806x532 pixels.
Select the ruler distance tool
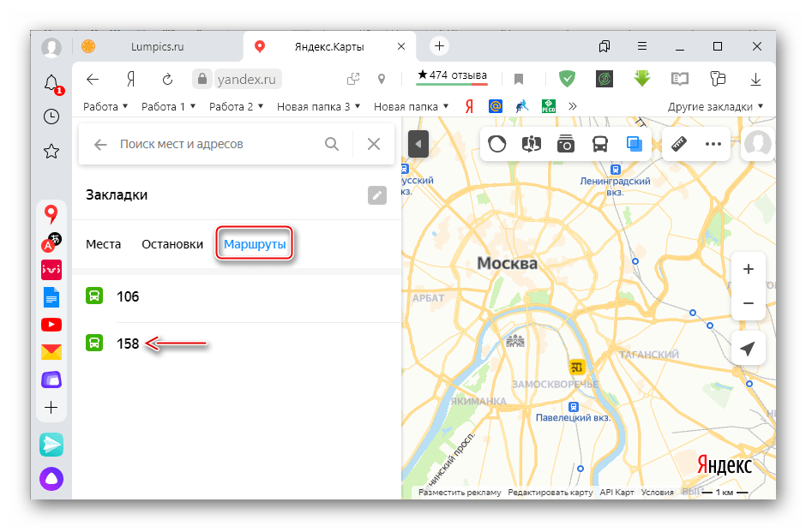point(681,144)
